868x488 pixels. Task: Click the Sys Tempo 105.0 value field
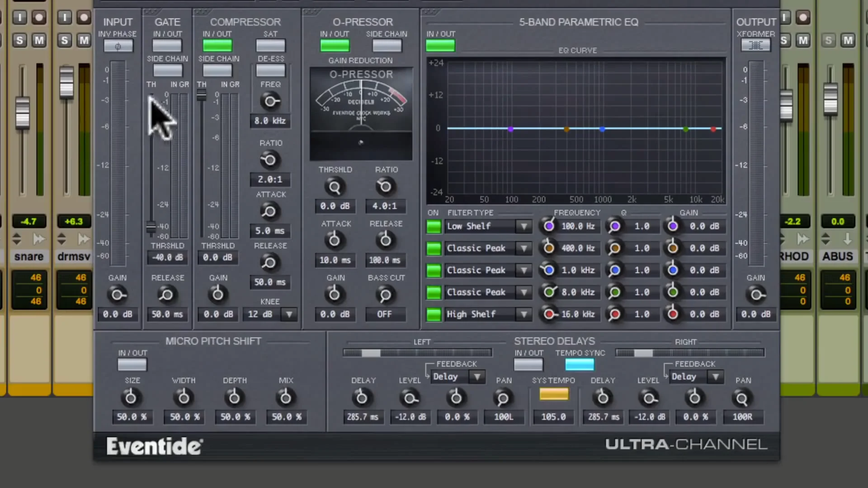point(553,417)
